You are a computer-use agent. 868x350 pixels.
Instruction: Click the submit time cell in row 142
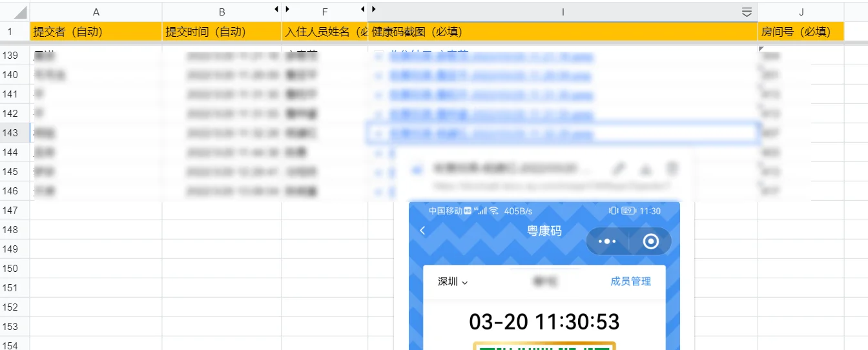222,114
